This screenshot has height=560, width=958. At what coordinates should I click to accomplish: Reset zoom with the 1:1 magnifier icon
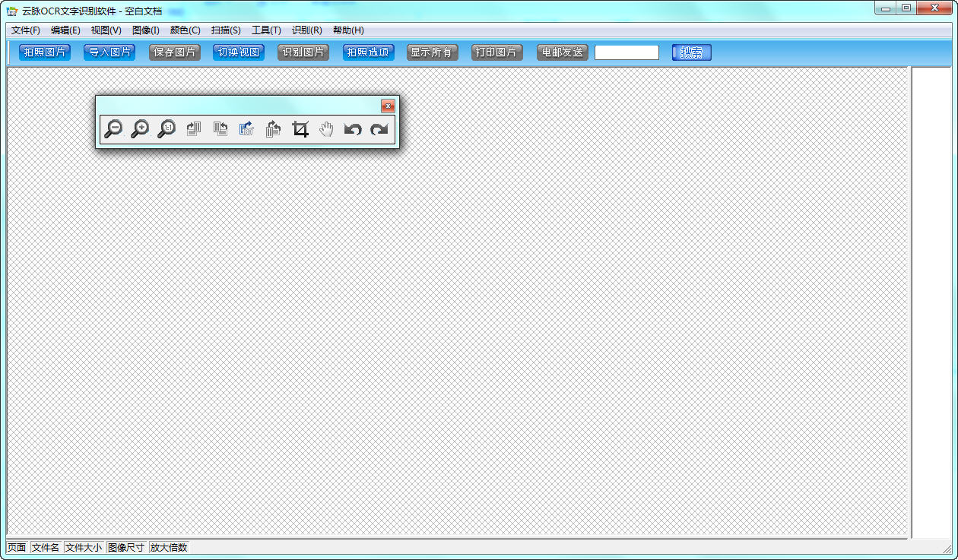click(167, 129)
